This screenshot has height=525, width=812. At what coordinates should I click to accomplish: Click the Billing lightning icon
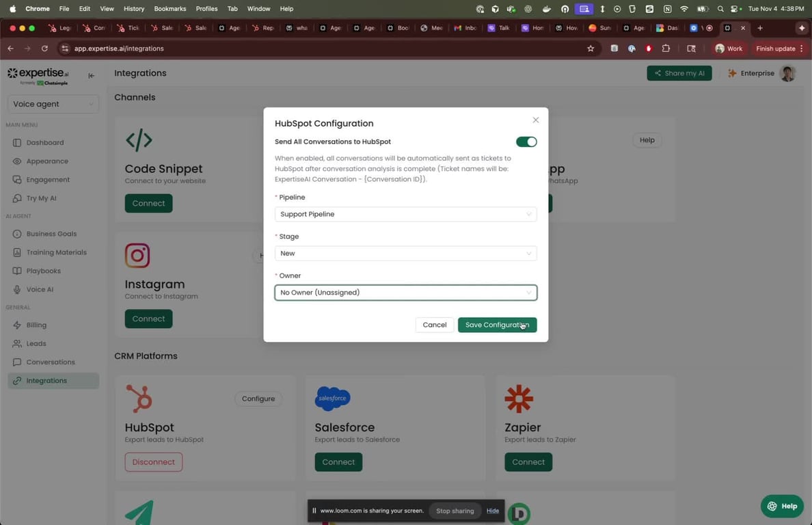tap(17, 325)
